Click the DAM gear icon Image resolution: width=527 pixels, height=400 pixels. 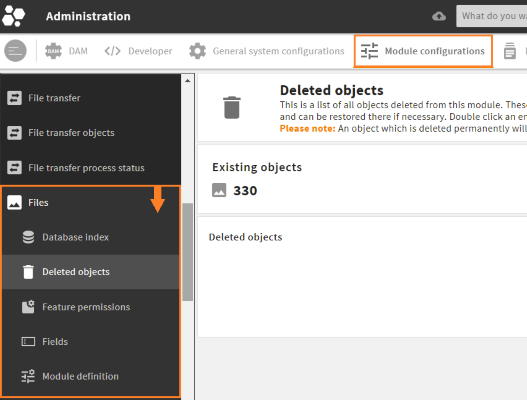53,51
